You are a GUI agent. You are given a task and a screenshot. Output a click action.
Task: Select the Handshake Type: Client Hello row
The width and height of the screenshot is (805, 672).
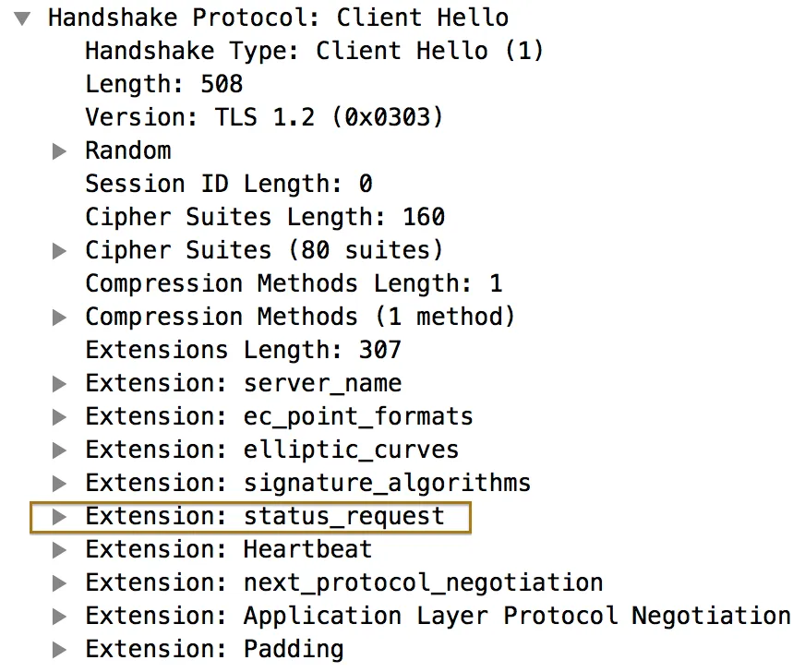tap(314, 51)
